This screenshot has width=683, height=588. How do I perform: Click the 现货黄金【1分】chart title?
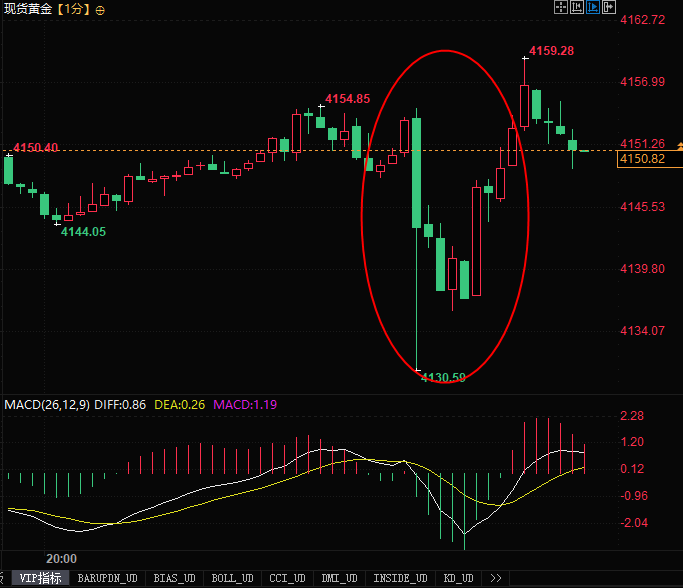pyautogui.click(x=47, y=9)
